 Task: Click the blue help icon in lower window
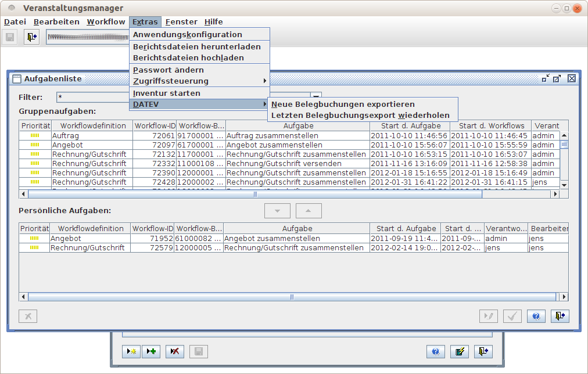point(435,351)
